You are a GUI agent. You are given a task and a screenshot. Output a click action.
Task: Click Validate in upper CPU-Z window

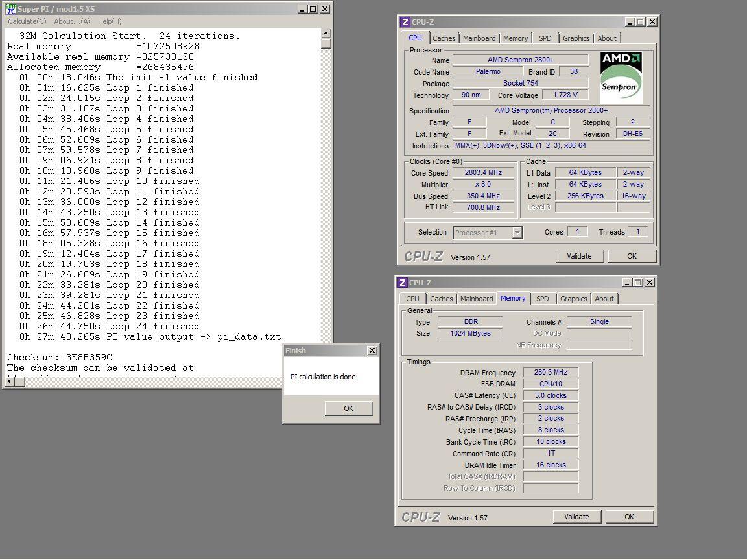tap(579, 256)
